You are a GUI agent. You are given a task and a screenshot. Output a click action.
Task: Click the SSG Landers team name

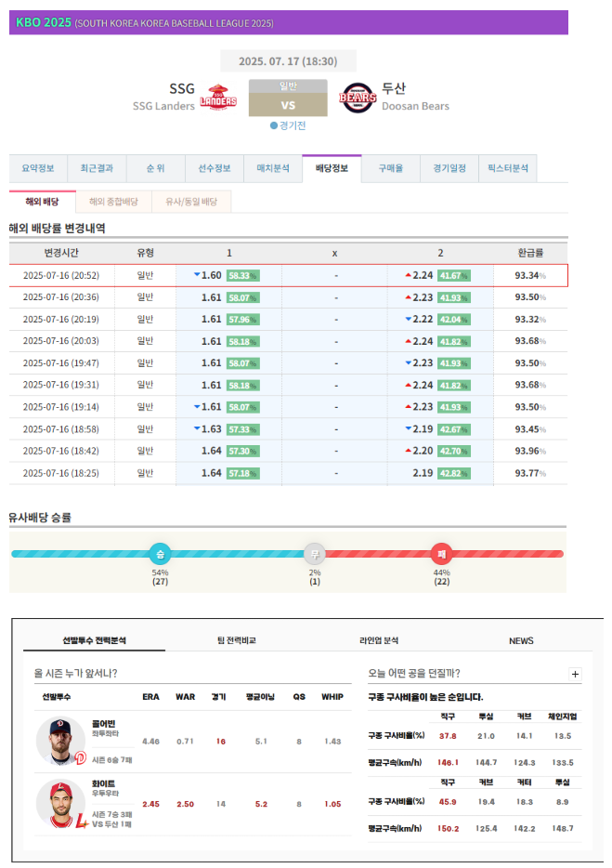(x=163, y=106)
